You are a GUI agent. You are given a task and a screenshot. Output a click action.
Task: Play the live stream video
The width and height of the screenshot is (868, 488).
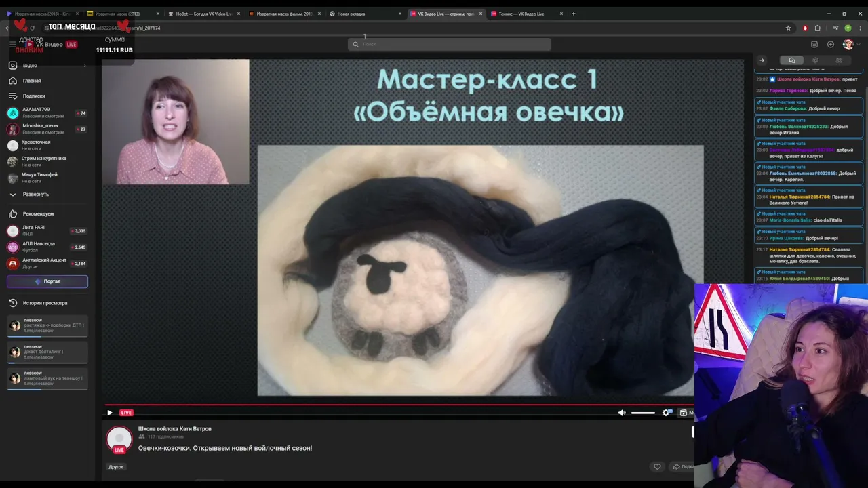[110, 413]
